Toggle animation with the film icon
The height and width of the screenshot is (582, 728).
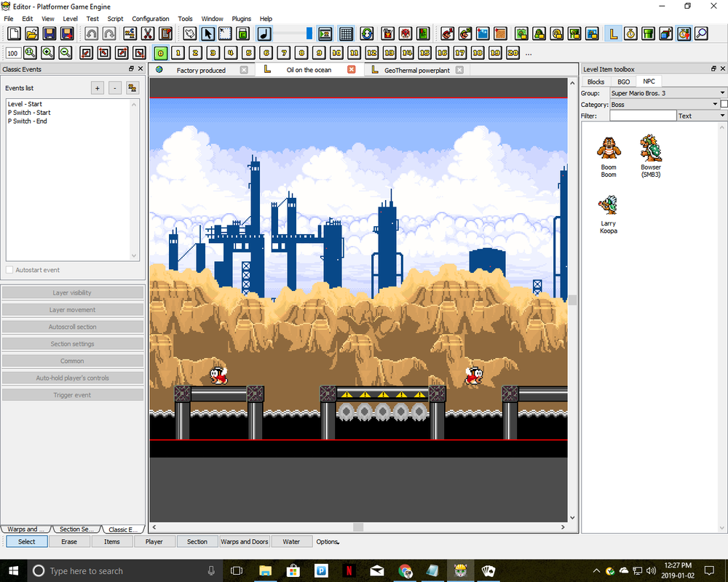pyautogui.click(x=325, y=33)
